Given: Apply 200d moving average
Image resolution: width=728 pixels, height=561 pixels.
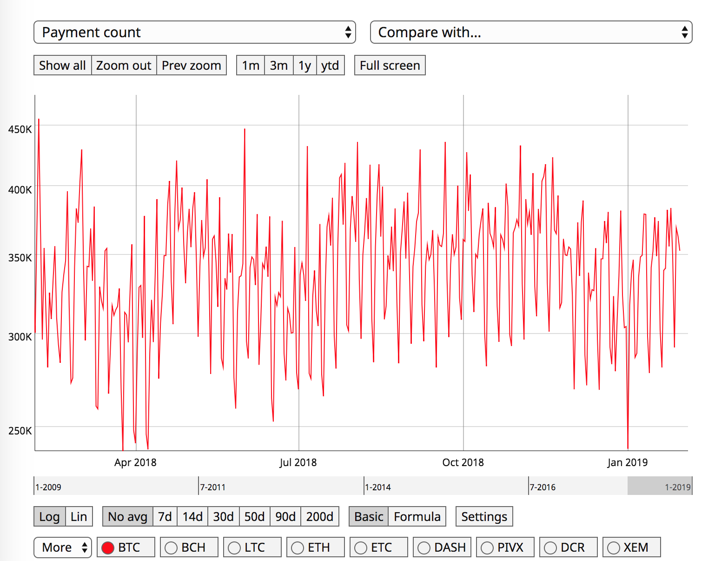Looking at the screenshot, I should click(320, 516).
